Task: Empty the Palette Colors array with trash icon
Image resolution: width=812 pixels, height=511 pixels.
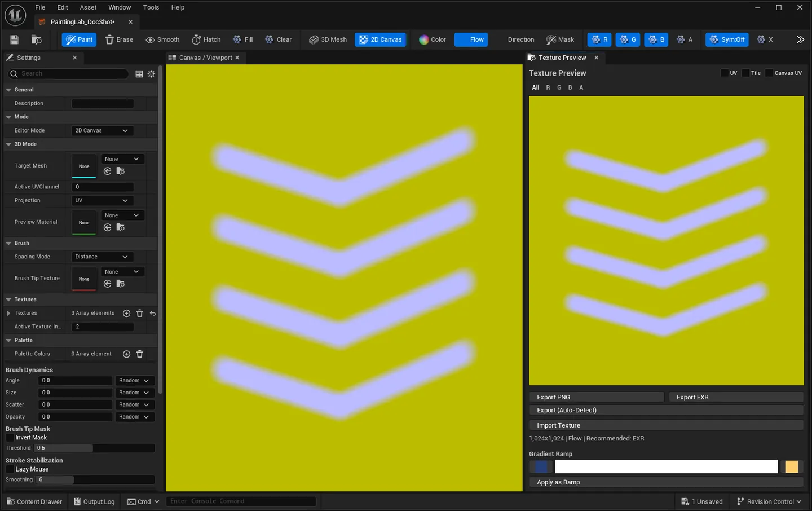Action: [x=140, y=354]
